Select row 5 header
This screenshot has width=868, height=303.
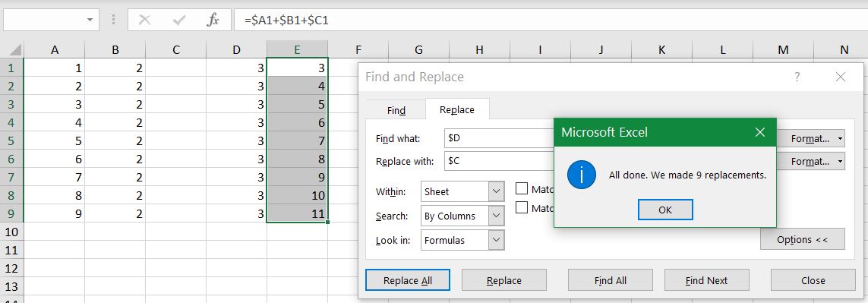coord(11,140)
